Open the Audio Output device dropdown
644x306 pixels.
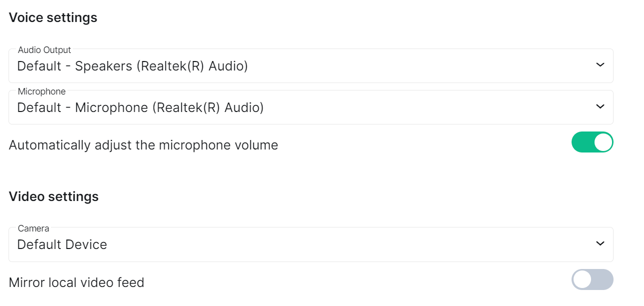(x=311, y=65)
